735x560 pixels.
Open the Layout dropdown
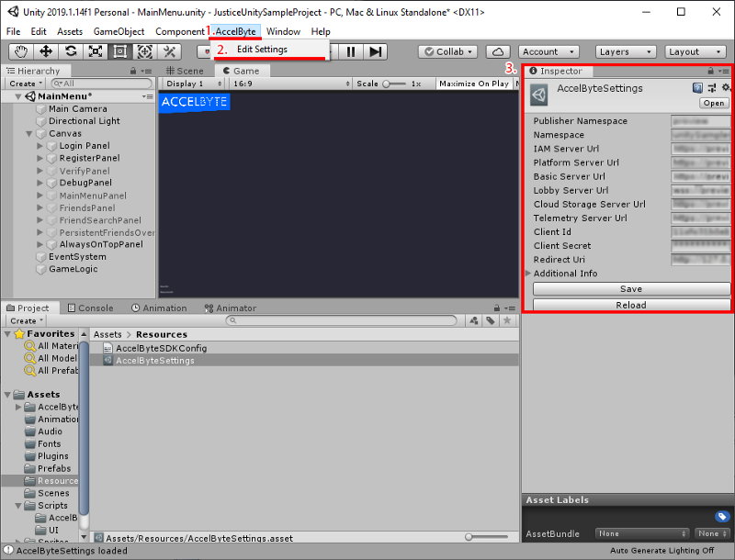695,51
